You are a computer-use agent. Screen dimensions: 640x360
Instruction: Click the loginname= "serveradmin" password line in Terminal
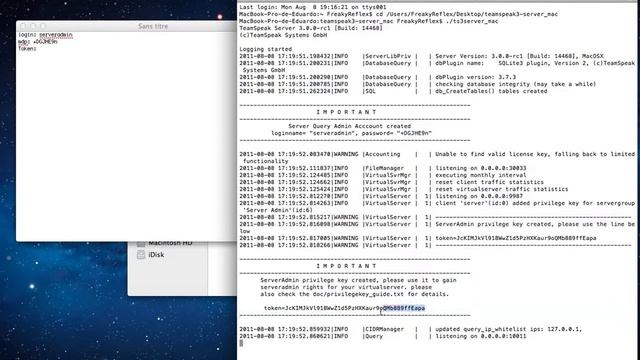click(351, 133)
